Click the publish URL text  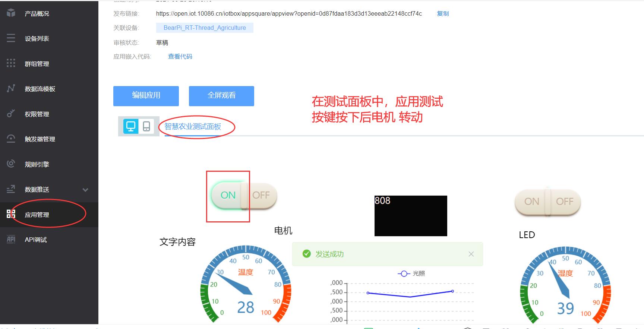point(289,13)
